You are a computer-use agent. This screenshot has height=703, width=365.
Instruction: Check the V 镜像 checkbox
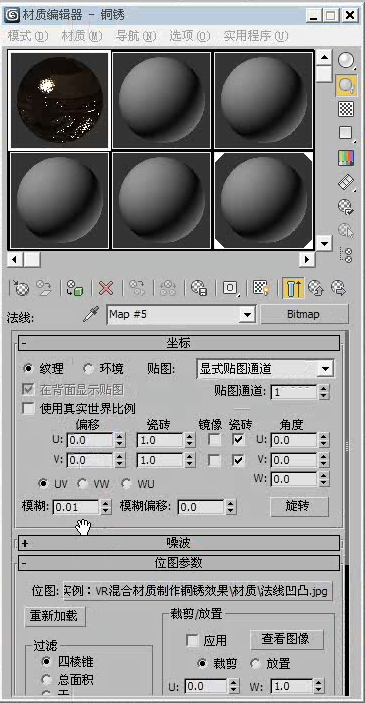(215, 460)
